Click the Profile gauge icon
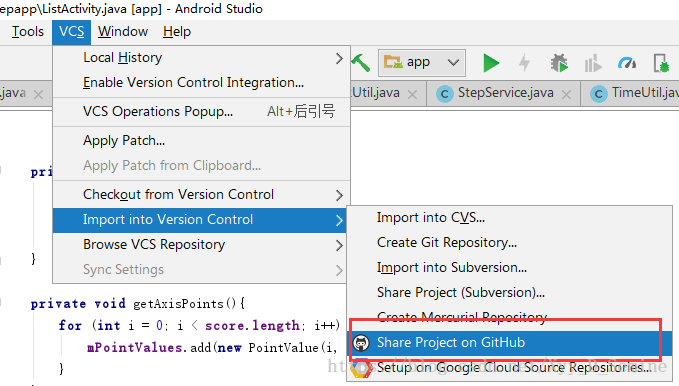This screenshot has width=679, height=386. coord(627,63)
